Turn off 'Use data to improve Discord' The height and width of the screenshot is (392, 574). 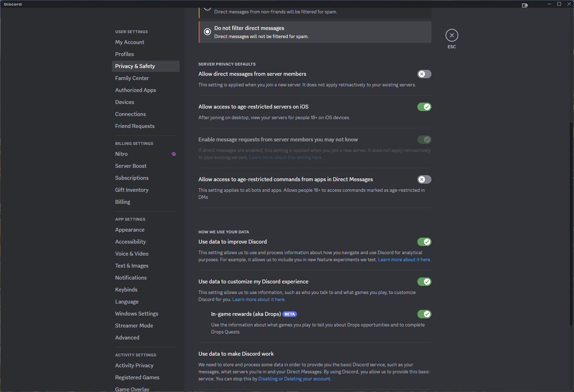tap(424, 242)
